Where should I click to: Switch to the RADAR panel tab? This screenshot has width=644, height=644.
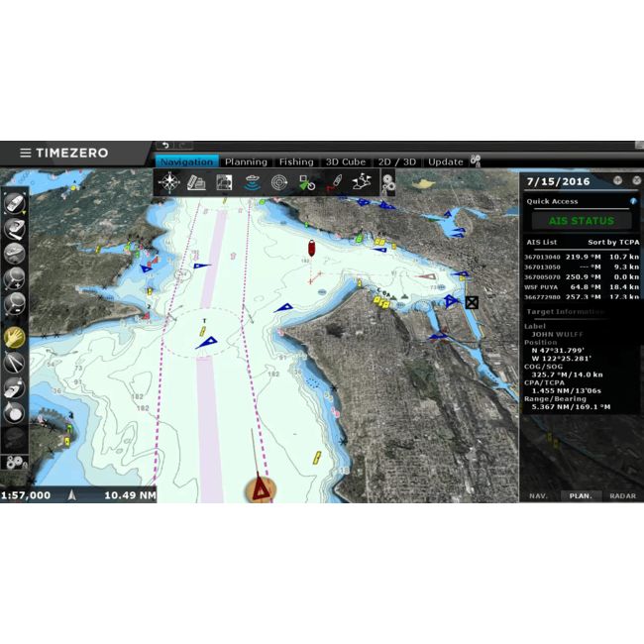pyautogui.click(x=622, y=495)
